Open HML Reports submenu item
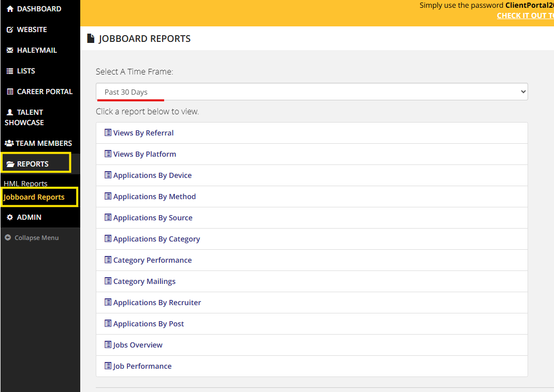554x392 pixels. (x=25, y=184)
